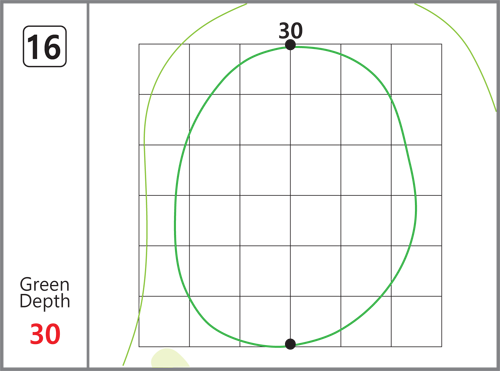Click the vertical center line of the green
Image resolution: width=500 pixels, height=371 pixels.
click(290, 195)
